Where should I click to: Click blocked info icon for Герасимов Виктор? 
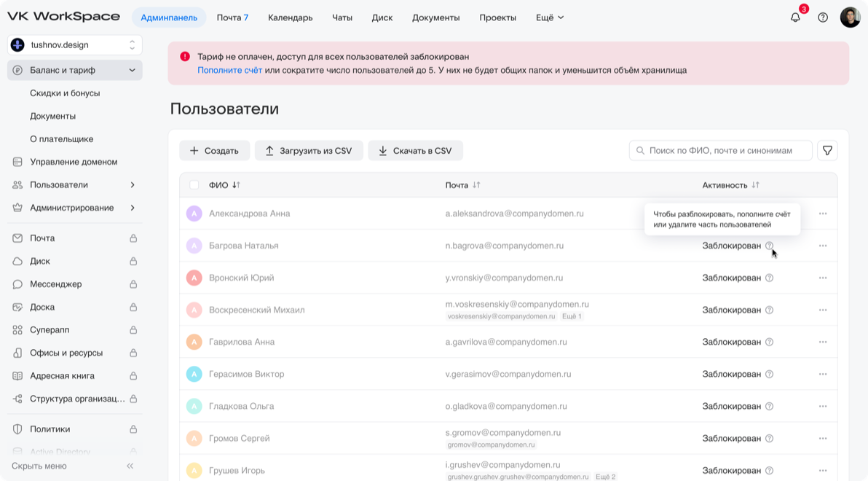(770, 374)
